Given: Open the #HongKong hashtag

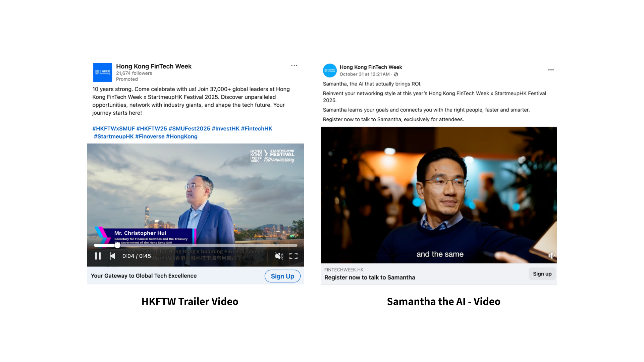Looking at the screenshot, I should [x=181, y=136].
